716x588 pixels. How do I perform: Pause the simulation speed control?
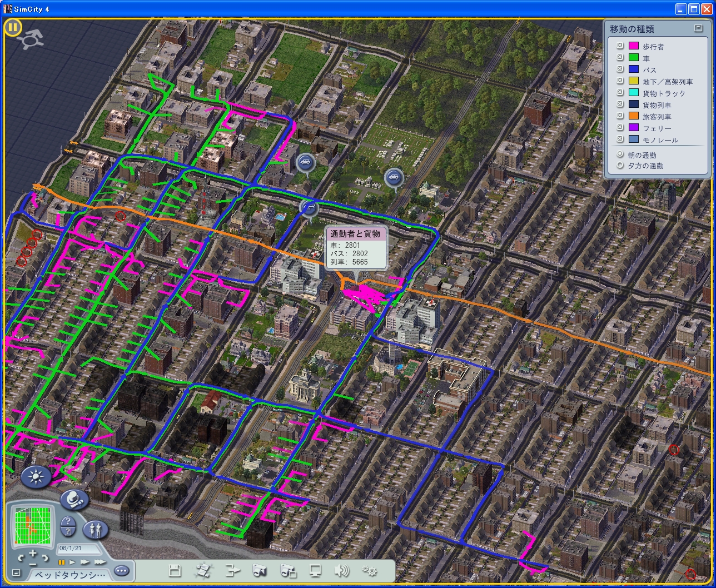click(x=62, y=562)
